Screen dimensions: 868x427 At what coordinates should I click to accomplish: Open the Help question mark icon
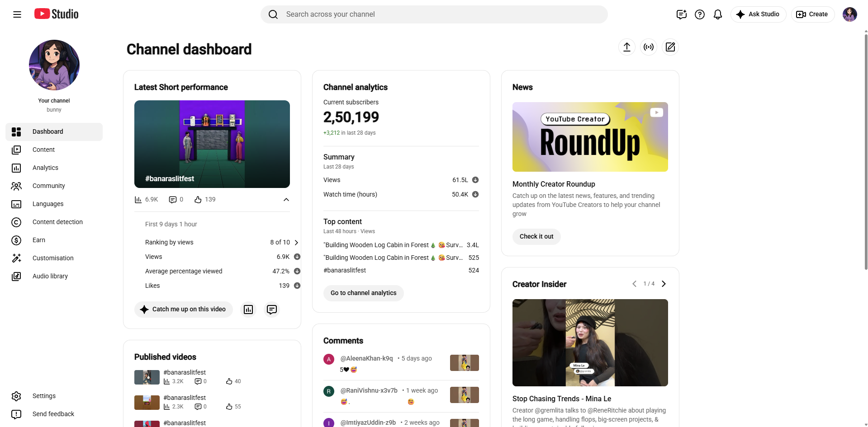700,14
